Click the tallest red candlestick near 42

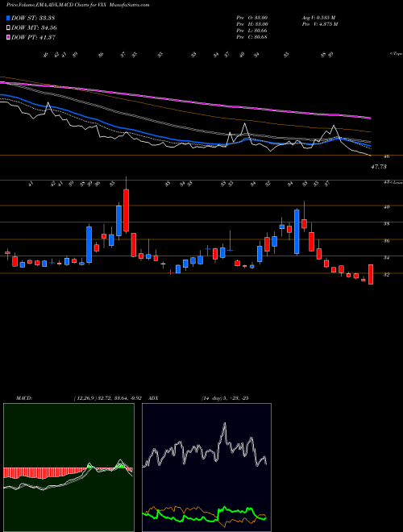click(x=127, y=210)
